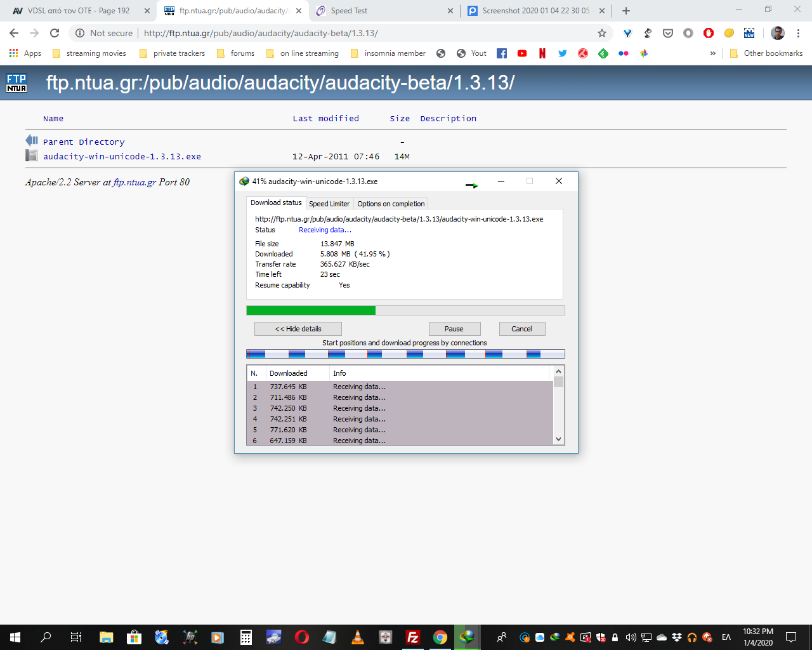Image resolution: width=812 pixels, height=650 pixels.
Task: Switch to the Screenshot 2020 browser tab
Action: (x=536, y=11)
